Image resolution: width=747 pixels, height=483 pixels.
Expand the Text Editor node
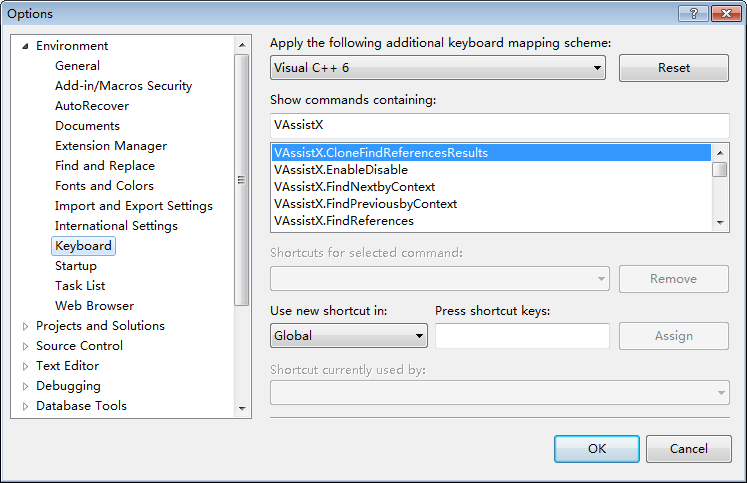(x=26, y=366)
